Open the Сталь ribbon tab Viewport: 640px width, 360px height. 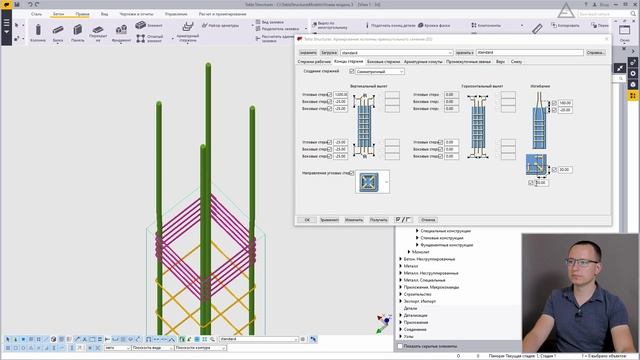[x=36, y=14]
